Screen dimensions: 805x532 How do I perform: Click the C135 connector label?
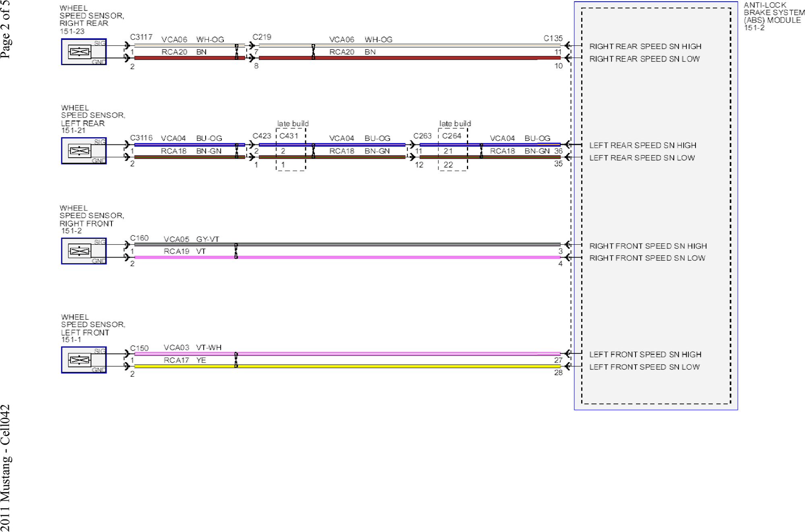[x=553, y=38]
